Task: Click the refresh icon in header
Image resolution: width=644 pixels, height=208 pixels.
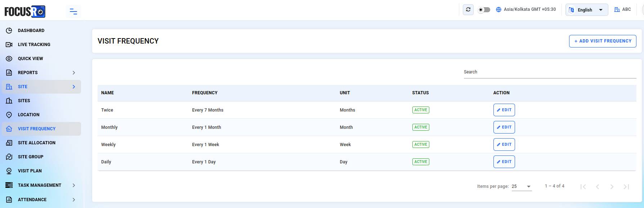Action: click(x=468, y=10)
